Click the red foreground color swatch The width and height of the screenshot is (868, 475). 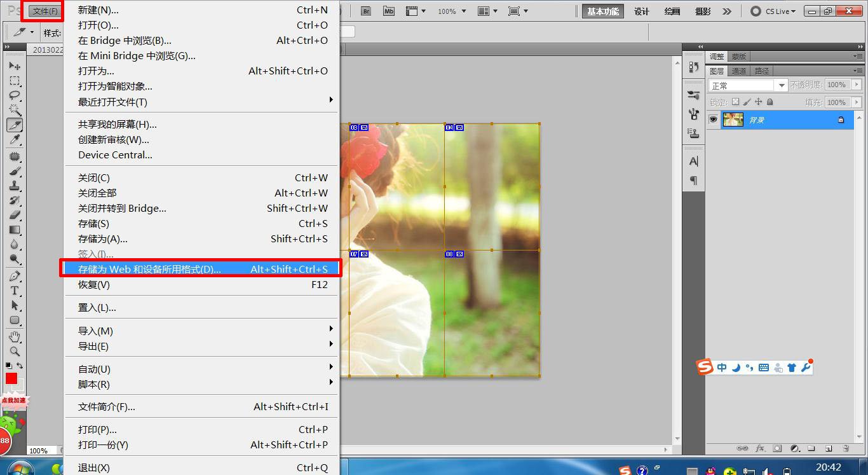tap(11, 378)
